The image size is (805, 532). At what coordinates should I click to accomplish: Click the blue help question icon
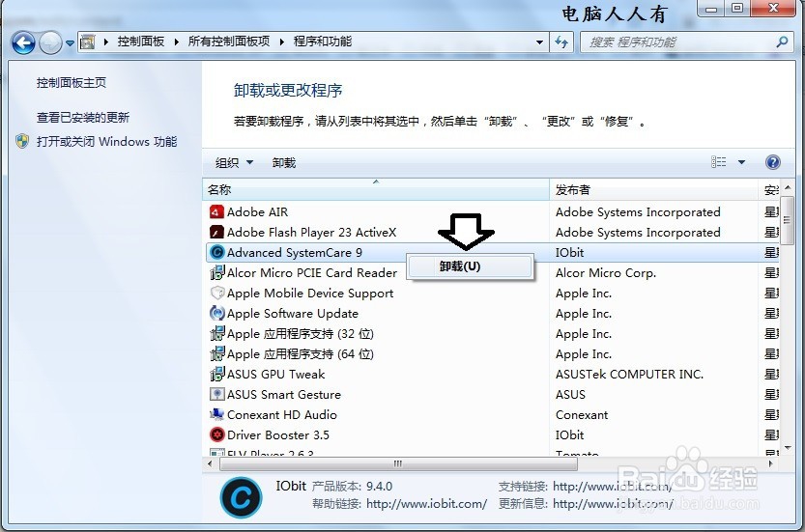click(x=773, y=162)
